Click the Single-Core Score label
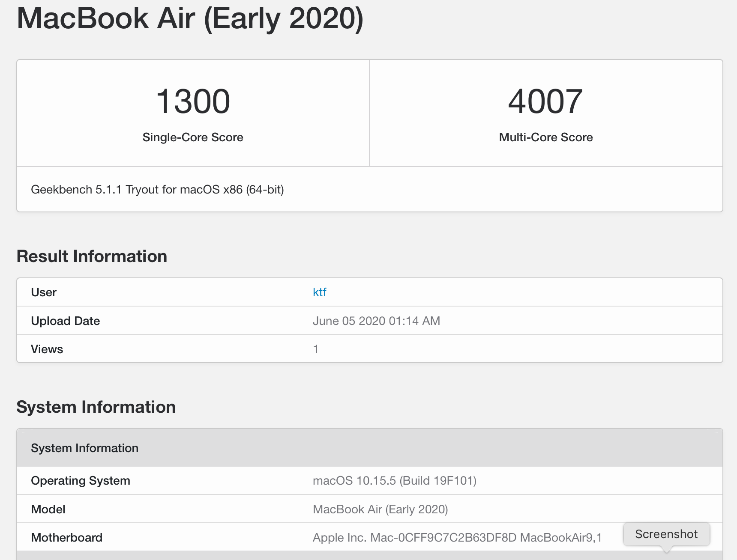The width and height of the screenshot is (737, 560). (x=193, y=137)
